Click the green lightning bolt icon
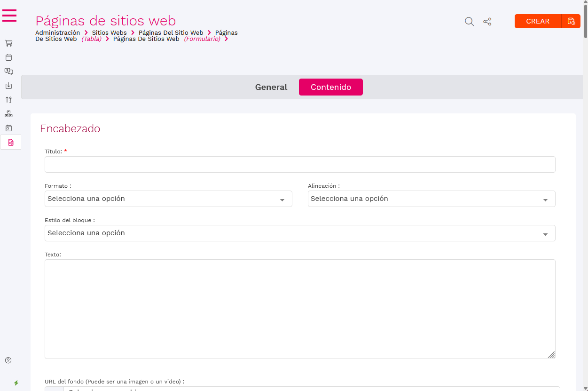The height and width of the screenshot is (391, 588). point(16,383)
